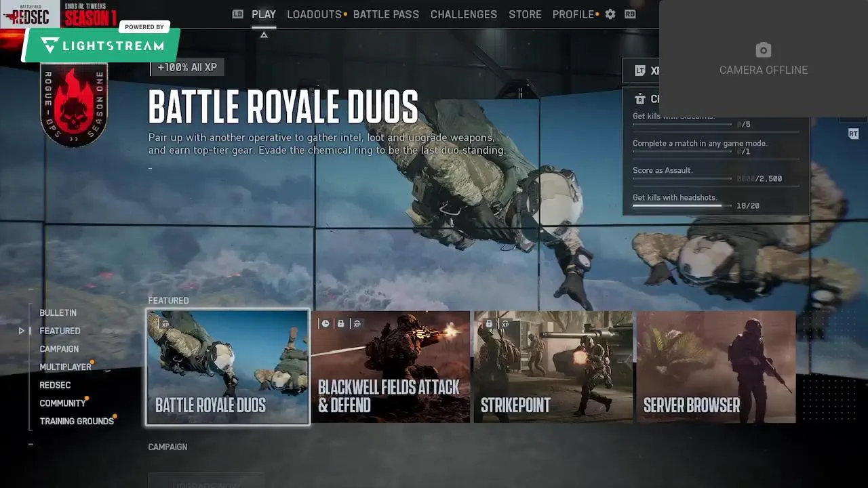The width and height of the screenshot is (868, 488).
Task: Click the Battle Royale Duos description paragraph
Action: pyautogui.click(x=328, y=144)
